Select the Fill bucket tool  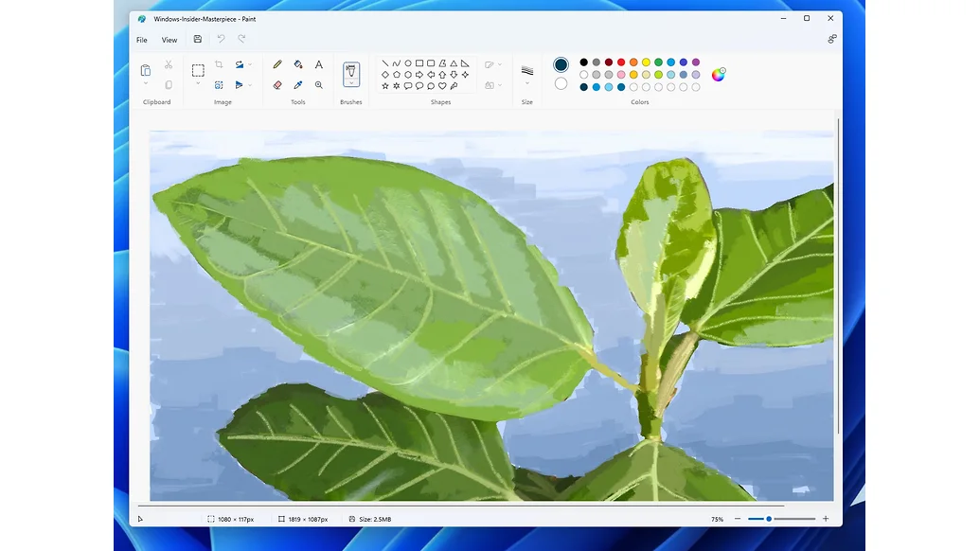tap(298, 64)
